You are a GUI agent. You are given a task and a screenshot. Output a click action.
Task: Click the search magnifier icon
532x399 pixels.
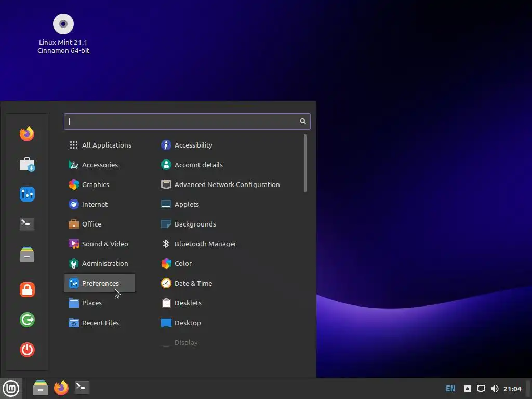303,122
